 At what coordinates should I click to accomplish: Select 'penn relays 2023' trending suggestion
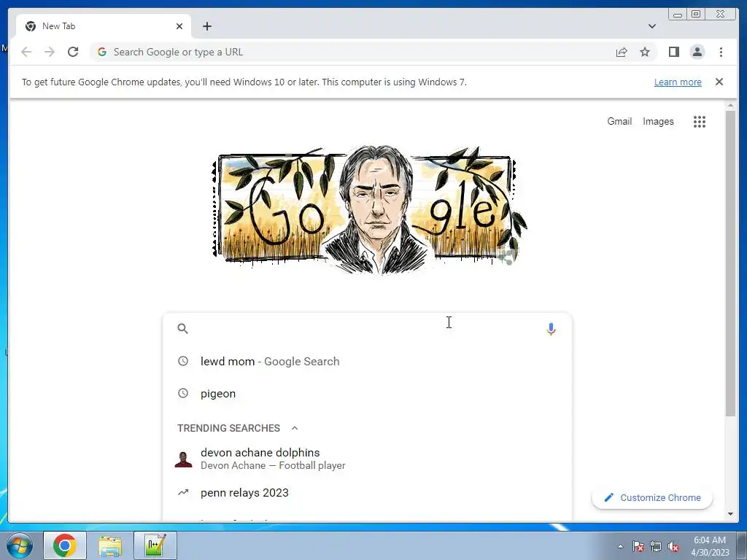367,493
